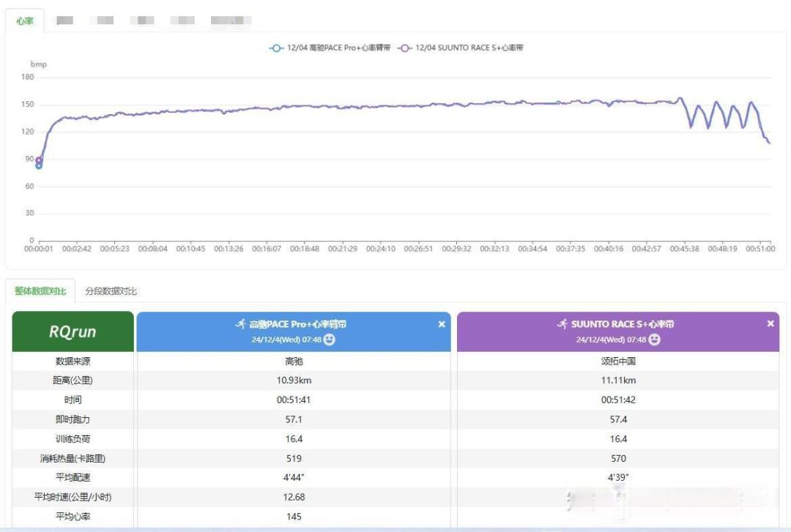Screen dimensions: 791x532
Task: Click runner icon beside 高驰PACE Pro title
Action: tap(241, 323)
